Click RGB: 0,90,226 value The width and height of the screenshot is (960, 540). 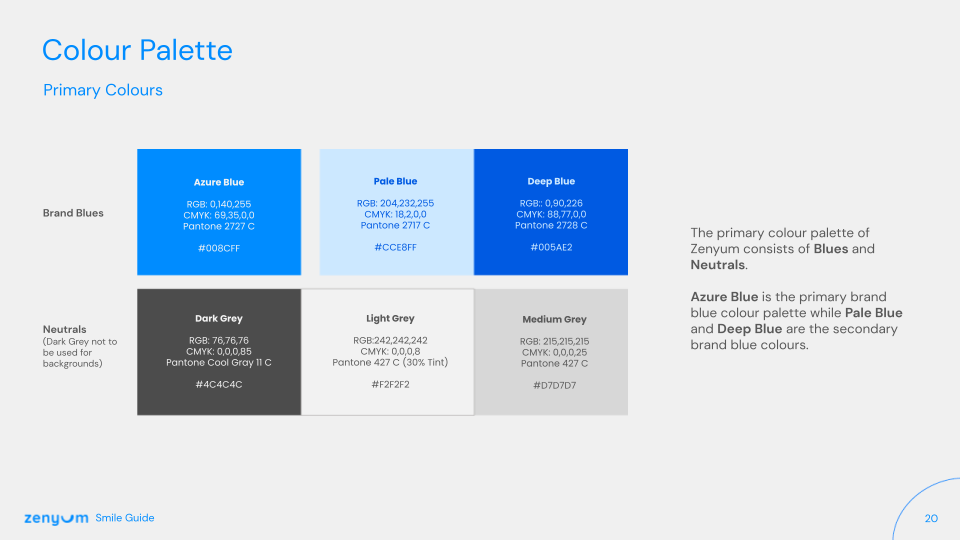coord(551,203)
